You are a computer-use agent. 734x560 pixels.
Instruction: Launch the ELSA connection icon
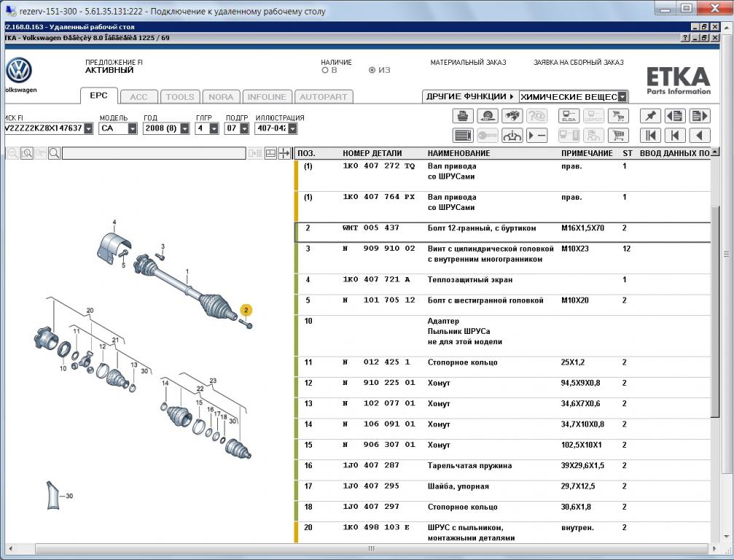569,116
